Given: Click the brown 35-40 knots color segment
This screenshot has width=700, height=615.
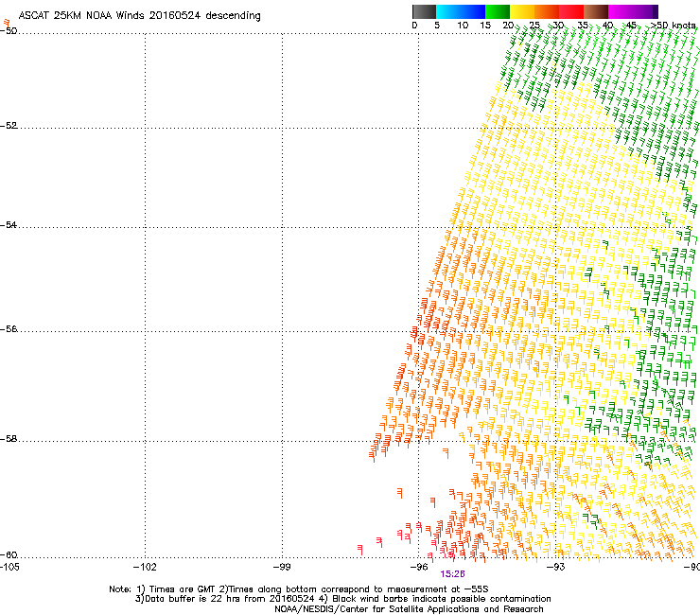Looking at the screenshot, I should [596, 11].
